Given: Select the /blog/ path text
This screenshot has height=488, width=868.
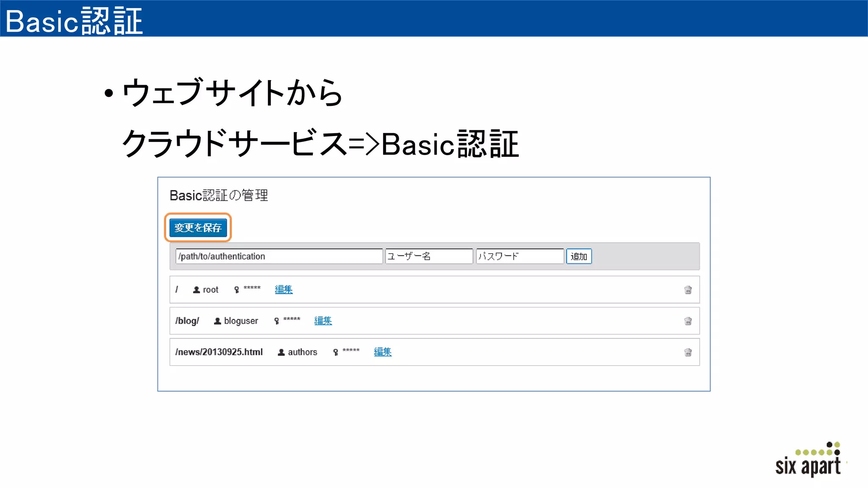Looking at the screenshot, I should point(187,321).
